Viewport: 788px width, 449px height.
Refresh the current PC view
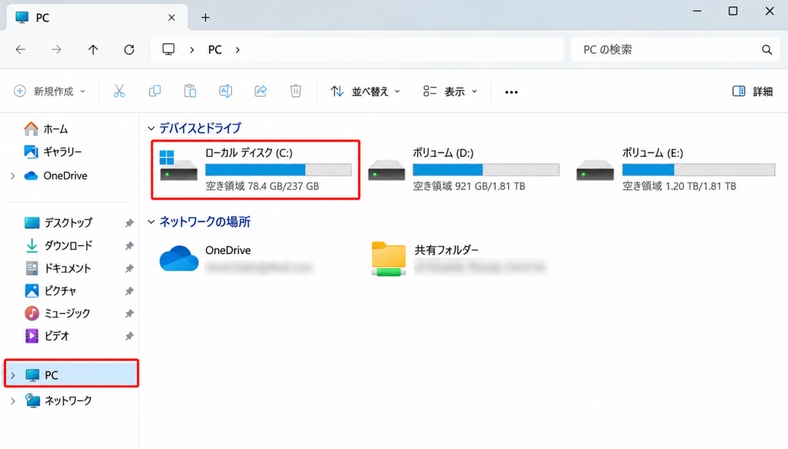point(129,49)
